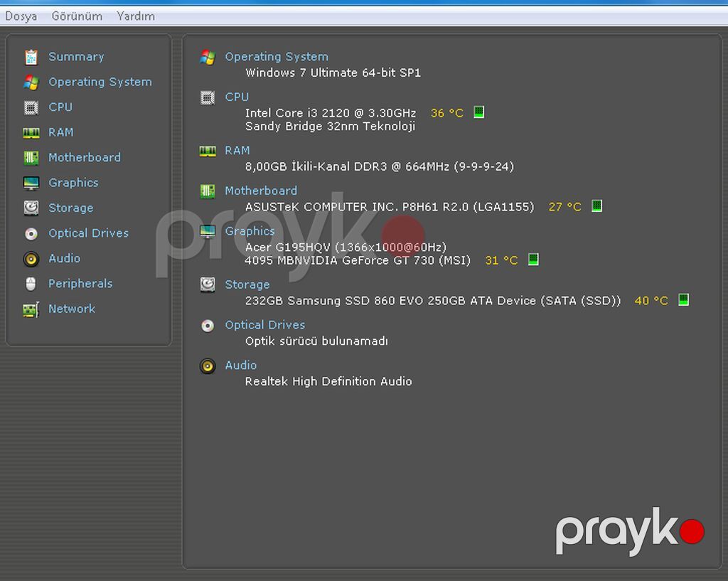Click the Graphics monitor icon in sidebar
The image size is (728, 581).
(x=31, y=183)
